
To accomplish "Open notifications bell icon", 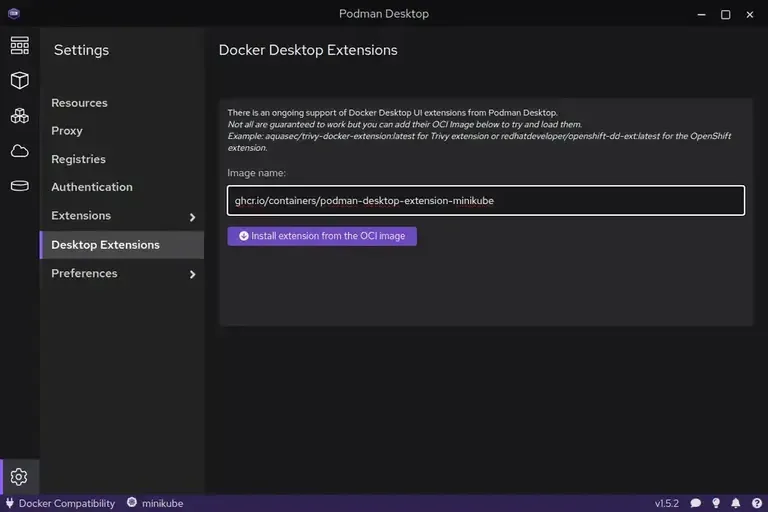I will point(736,503).
